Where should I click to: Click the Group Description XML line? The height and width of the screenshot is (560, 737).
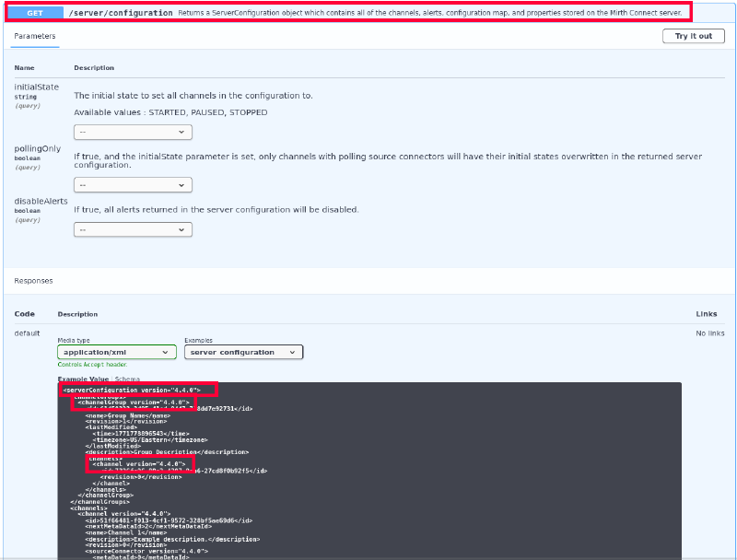[166, 452]
